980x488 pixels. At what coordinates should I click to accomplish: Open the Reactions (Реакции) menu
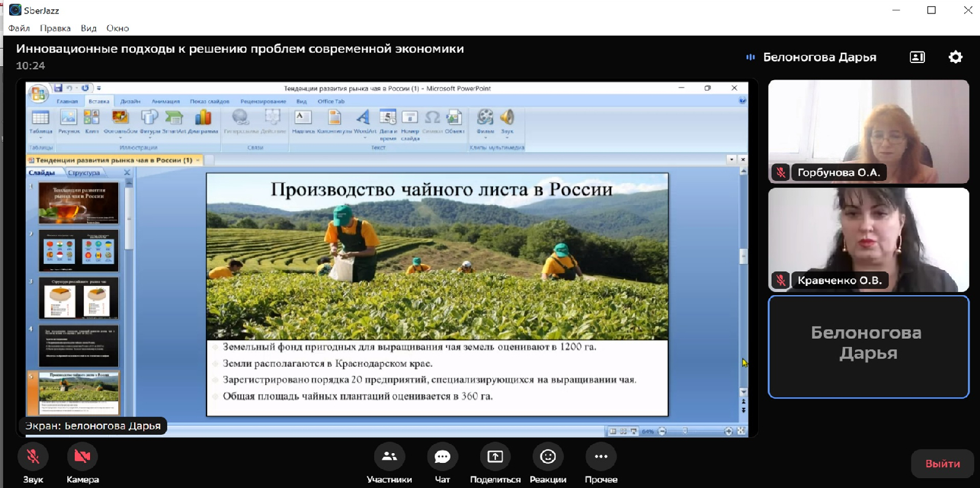click(x=548, y=457)
